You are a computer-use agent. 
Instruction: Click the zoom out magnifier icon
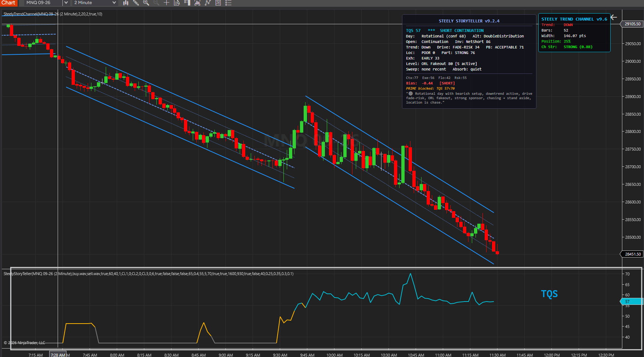click(x=156, y=3)
